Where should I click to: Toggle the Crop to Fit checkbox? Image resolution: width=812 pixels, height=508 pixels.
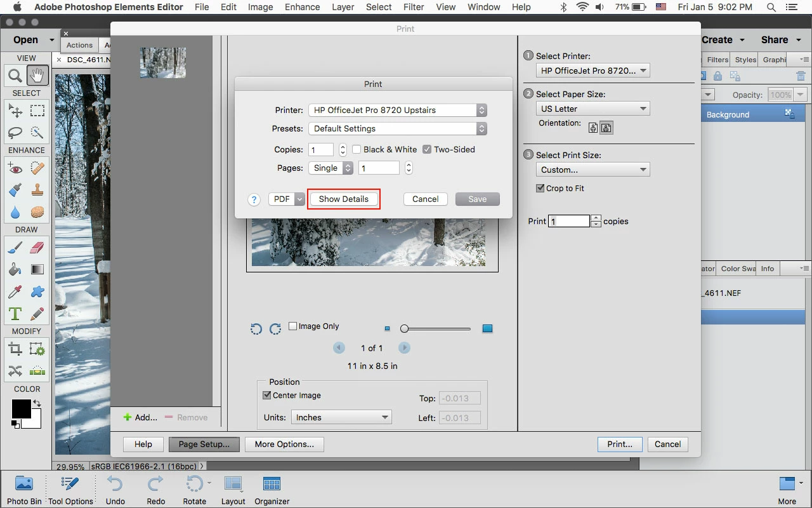pos(540,188)
